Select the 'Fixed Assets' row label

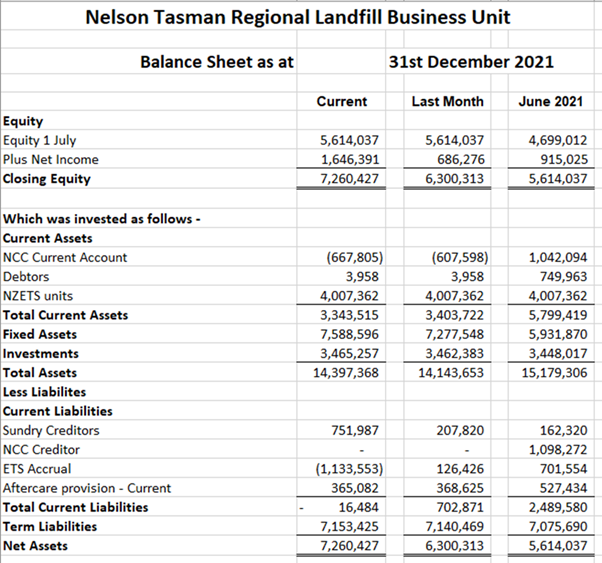point(40,334)
